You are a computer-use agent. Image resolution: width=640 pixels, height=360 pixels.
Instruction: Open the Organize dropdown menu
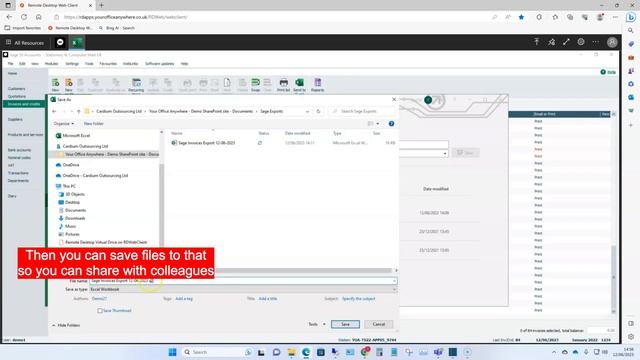pyautogui.click(x=64, y=124)
